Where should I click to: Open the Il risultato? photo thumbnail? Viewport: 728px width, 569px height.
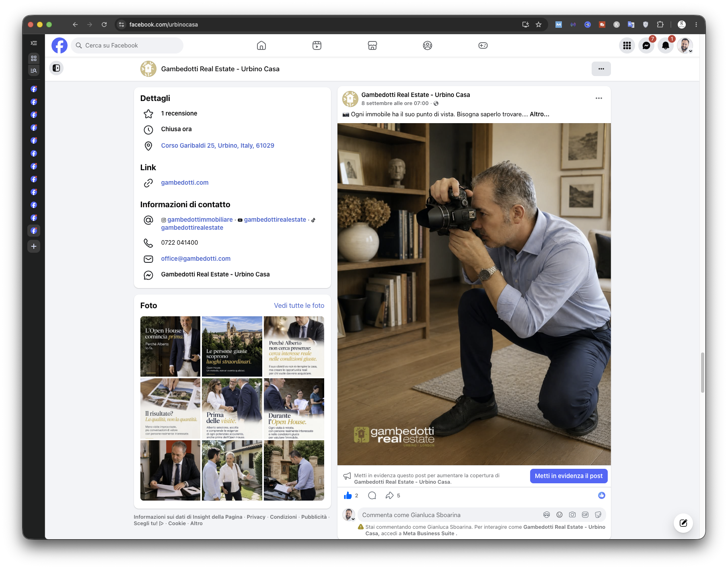pyautogui.click(x=170, y=408)
